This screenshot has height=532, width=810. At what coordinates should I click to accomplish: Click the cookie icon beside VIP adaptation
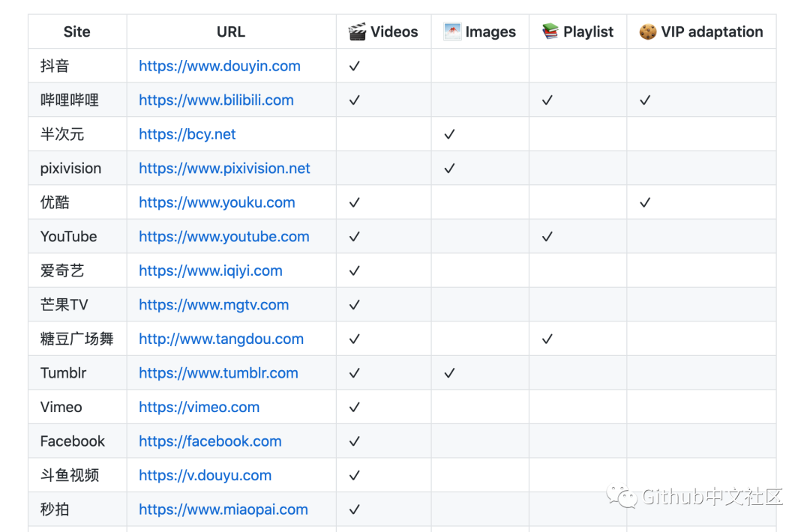[648, 31]
